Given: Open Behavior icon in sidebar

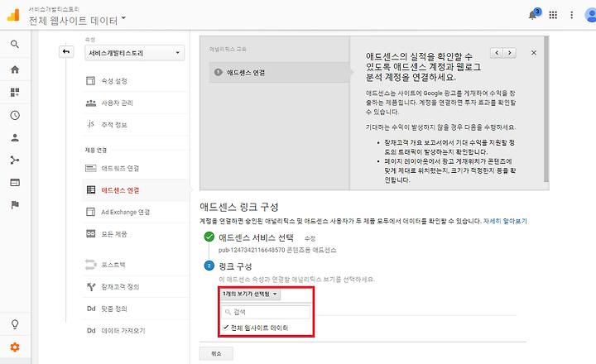Looking at the screenshot, I should tap(15, 183).
